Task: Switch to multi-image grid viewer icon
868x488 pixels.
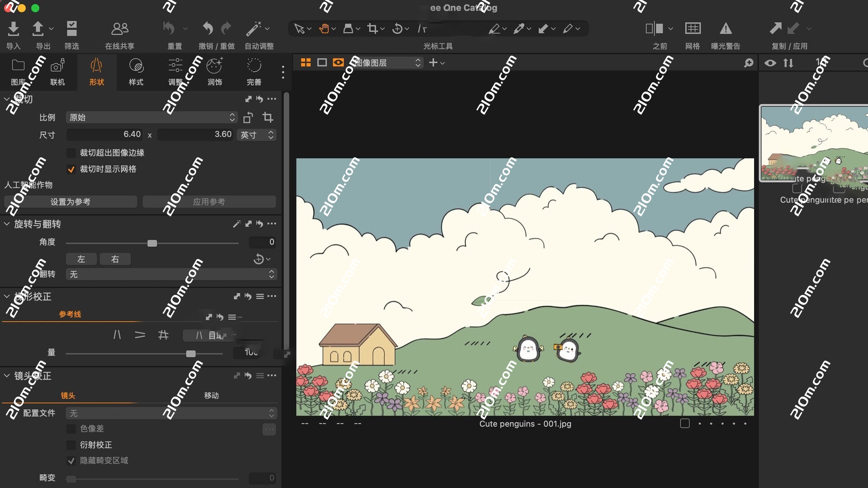Action: pyautogui.click(x=306, y=63)
